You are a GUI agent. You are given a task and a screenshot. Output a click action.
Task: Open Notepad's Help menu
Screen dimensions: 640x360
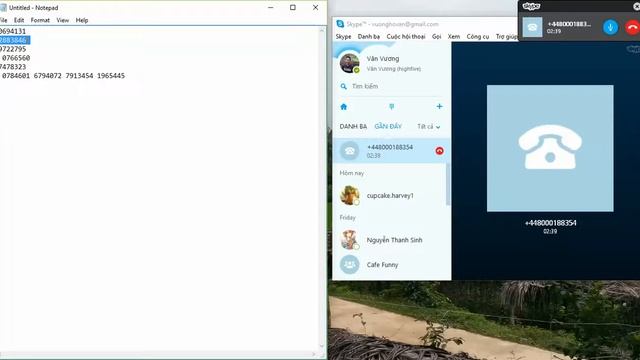click(x=82, y=20)
